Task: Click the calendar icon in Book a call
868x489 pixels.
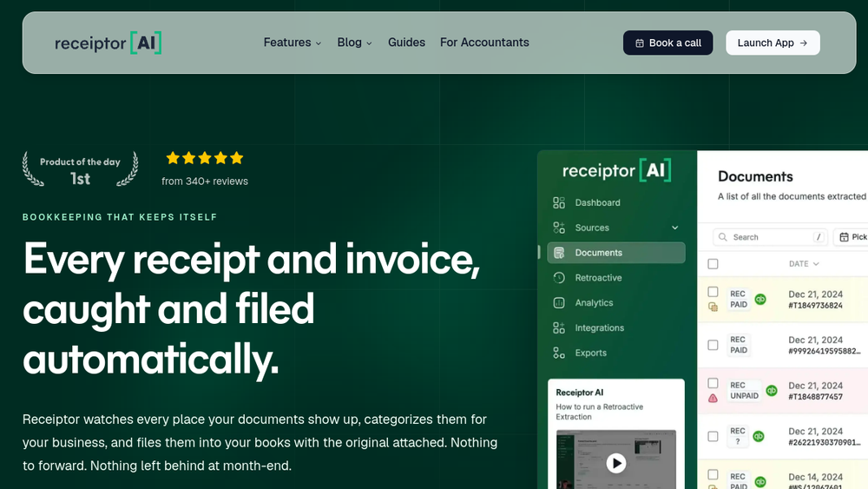Action: pyautogui.click(x=640, y=43)
